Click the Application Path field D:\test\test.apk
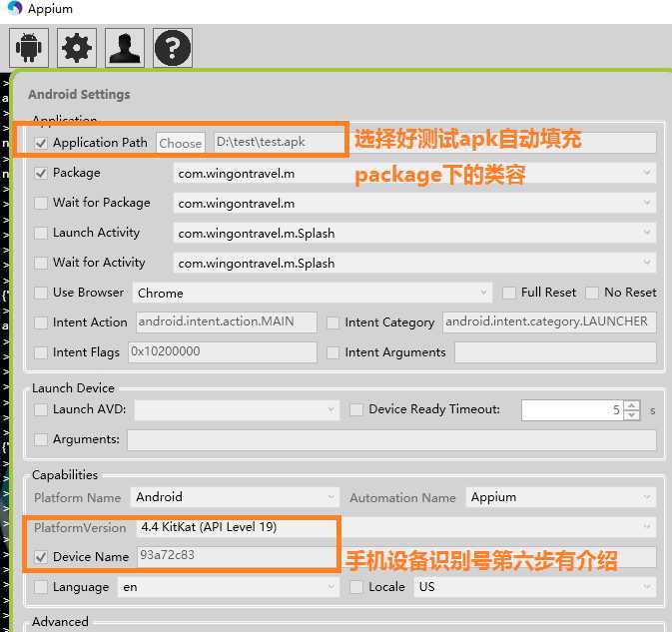 pos(435,143)
